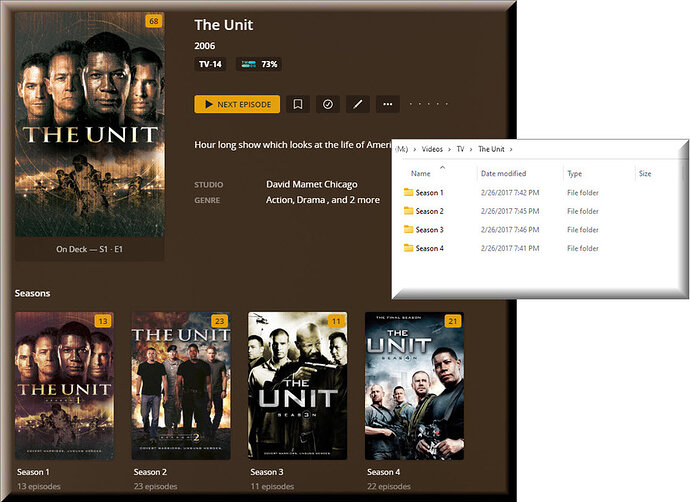The height and width of the screenshot is (502, 690).
Task: Open the Season 3 poster
Action: (x=298, y=386)
